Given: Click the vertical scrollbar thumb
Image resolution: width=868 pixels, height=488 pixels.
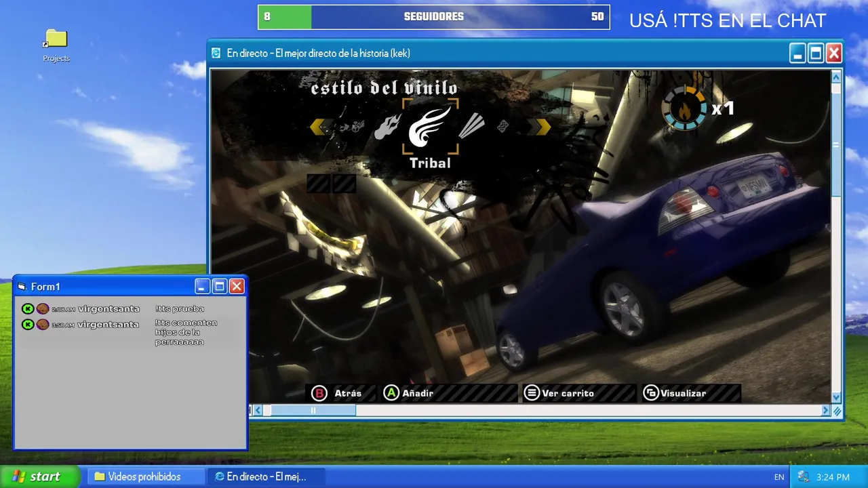Looking at the screenshot, I should click(835, 144).
